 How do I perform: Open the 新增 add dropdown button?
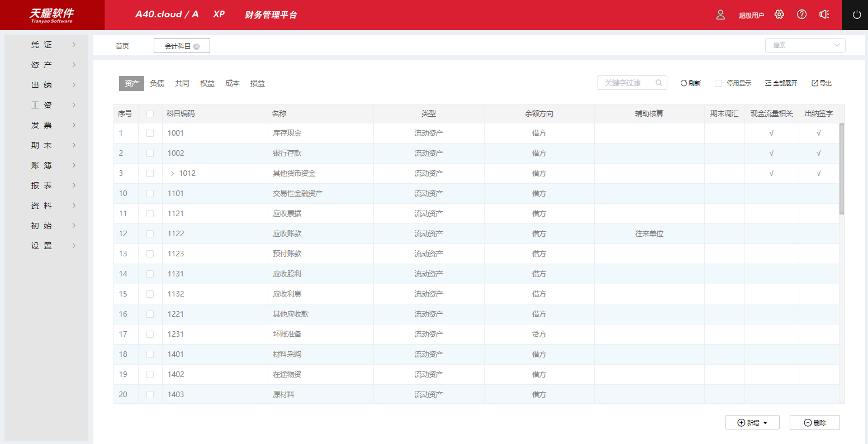[752, 423]
